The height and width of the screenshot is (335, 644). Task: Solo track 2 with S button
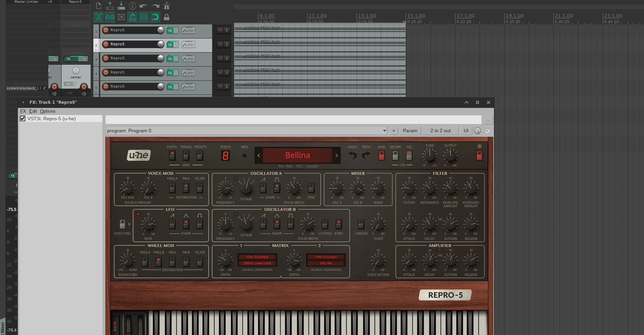pyautogui.click(x=227, y=44)
